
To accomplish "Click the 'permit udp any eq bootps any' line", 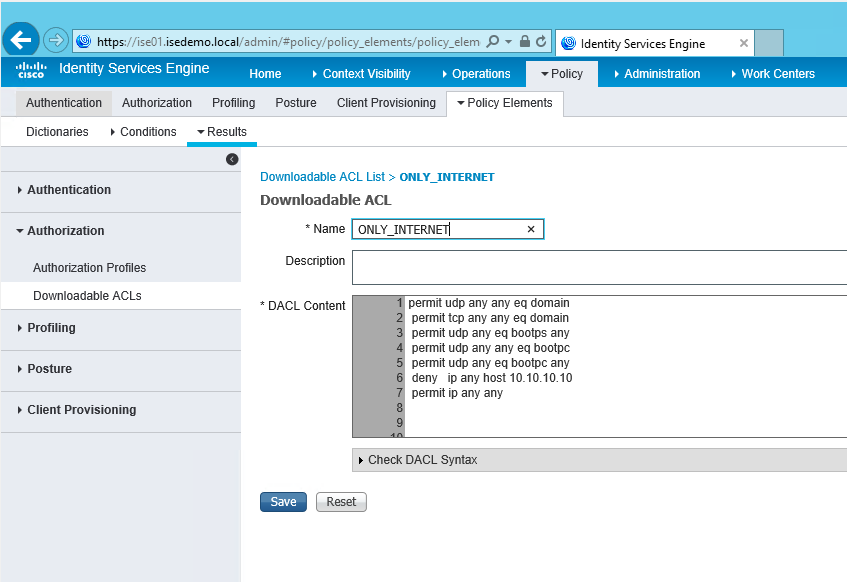I will [490, 333].
